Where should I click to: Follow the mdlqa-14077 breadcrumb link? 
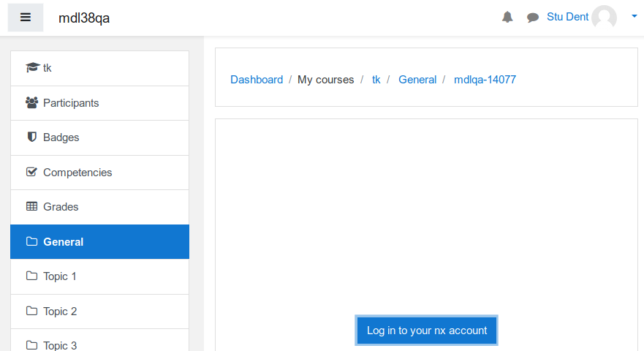[485, 80]
